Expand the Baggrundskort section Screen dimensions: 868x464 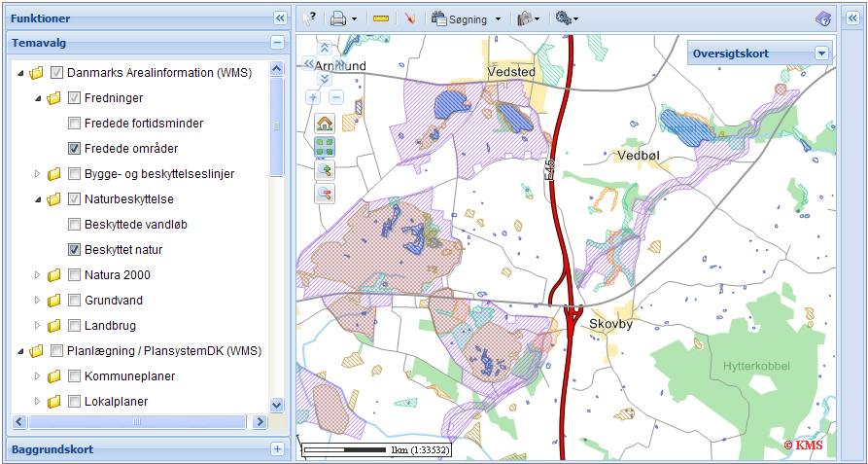pos(277,449)
